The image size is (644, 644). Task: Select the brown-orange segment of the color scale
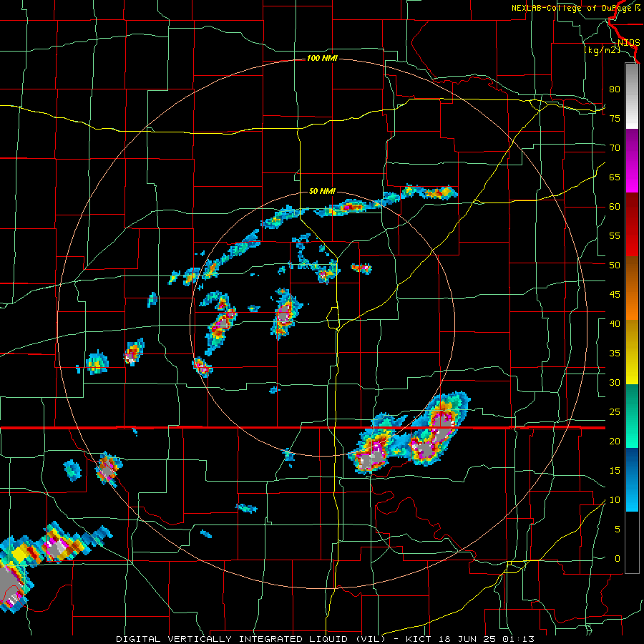(x=632, y=288)
